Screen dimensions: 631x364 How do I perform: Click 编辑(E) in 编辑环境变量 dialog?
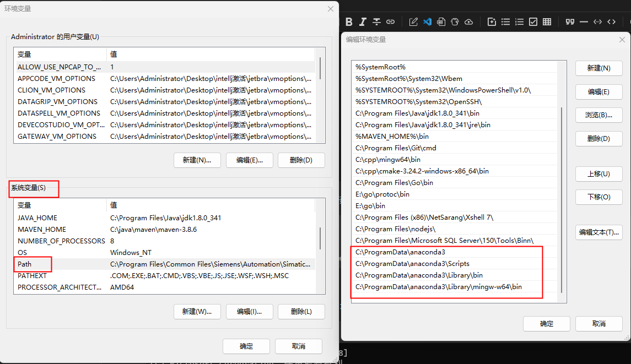[x=599, y=92]
